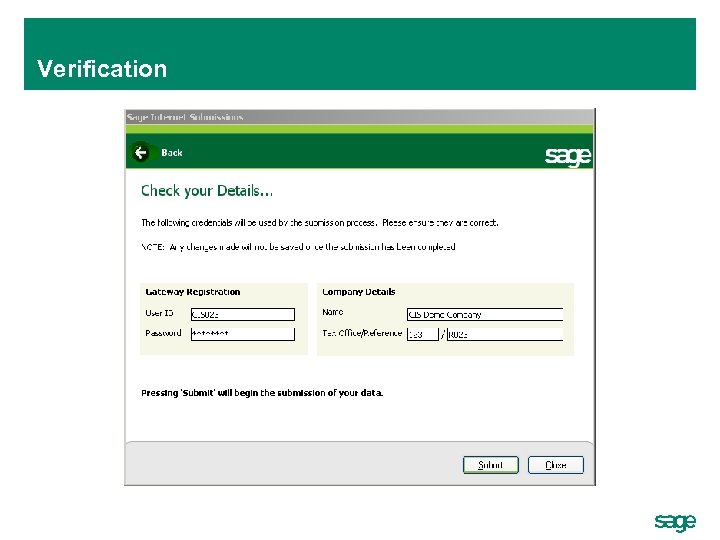
Task: Focus the Password input field
Action: [x=243, y=334]
